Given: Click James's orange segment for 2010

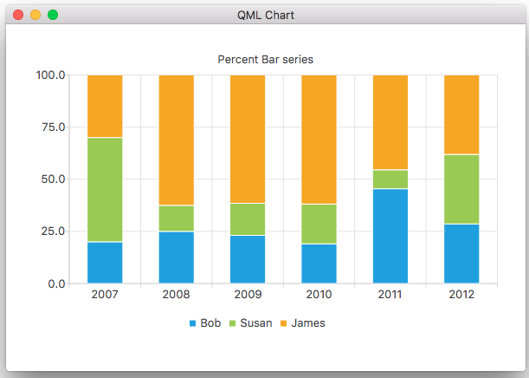Looking at the screenshot, I should coord(319,140).
